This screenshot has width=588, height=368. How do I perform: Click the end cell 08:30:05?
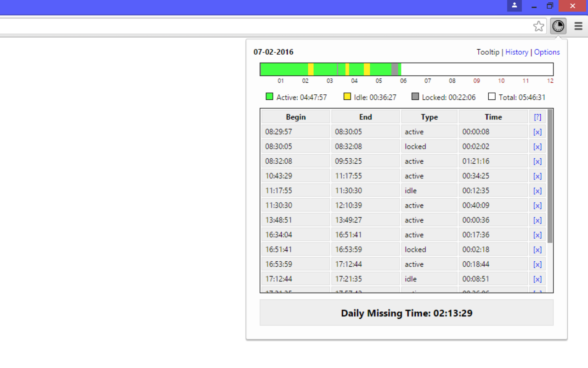tap(366, 132)
